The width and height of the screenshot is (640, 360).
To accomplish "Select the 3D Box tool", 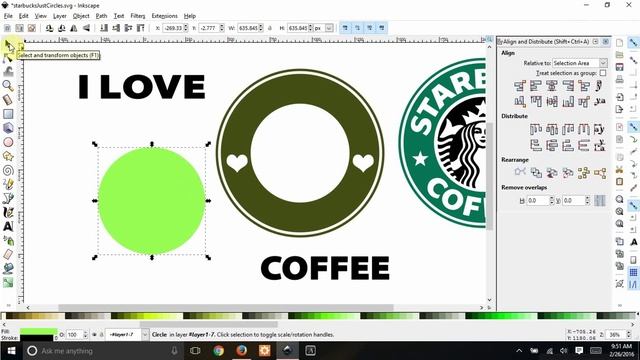I will [8, 128].
